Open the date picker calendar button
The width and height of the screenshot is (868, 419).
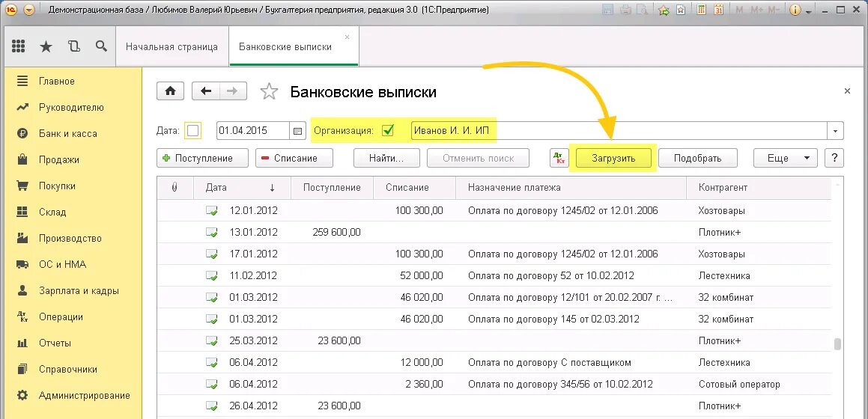tap(297, 131)
